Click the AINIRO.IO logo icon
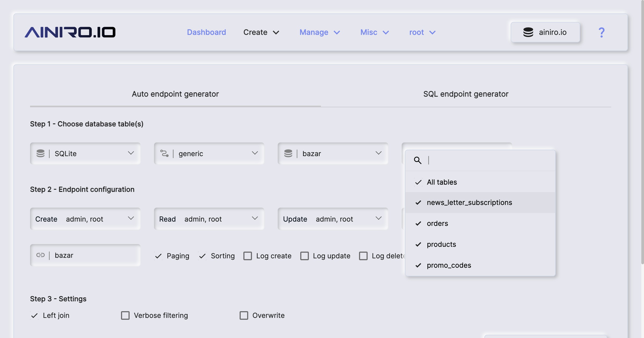The width and height of the screenshot is (644, 338). (x=70, y=31)
